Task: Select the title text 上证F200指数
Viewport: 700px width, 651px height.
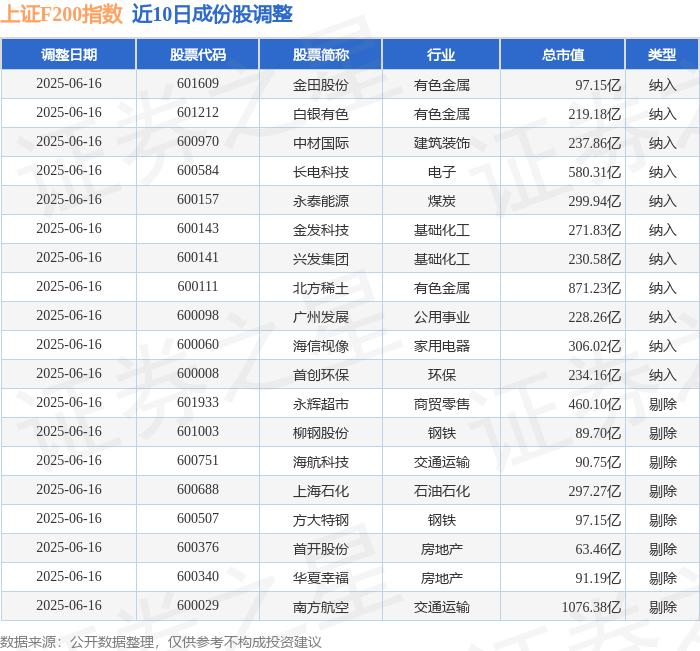Action: click(x=61, y=14)
